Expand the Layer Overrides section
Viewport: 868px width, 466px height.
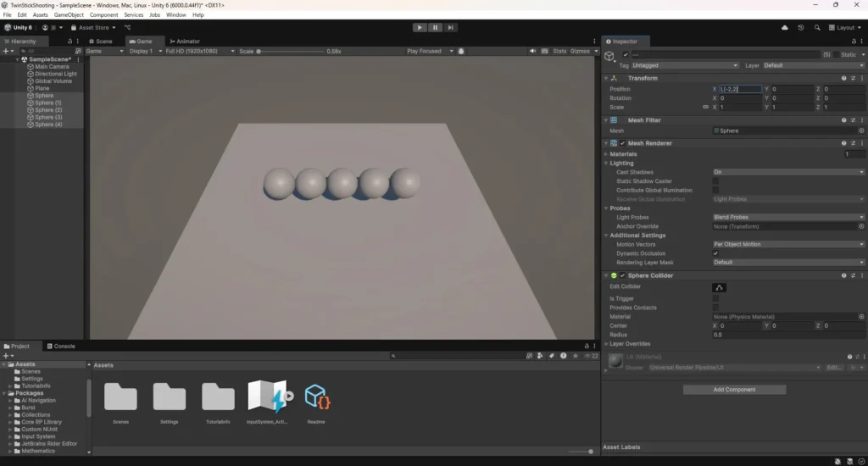[606, 344]
